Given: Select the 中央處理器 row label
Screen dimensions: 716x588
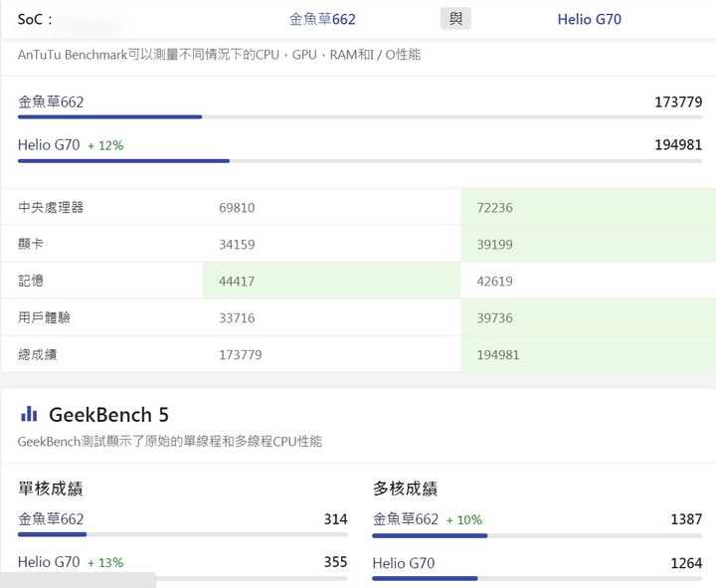Looking at the screenshot, I should 51,207.
